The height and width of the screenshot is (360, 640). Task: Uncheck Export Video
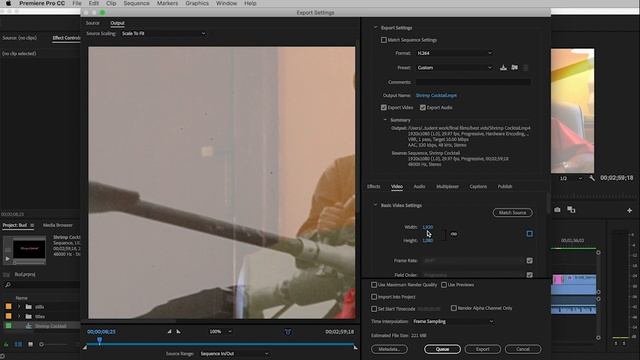tap(384, 108)
